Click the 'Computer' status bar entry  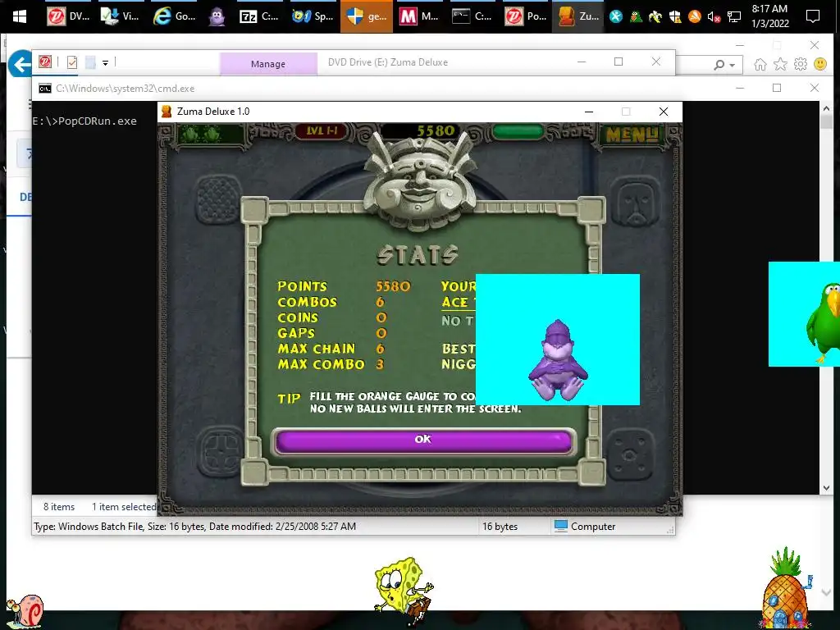click(584, 526)
